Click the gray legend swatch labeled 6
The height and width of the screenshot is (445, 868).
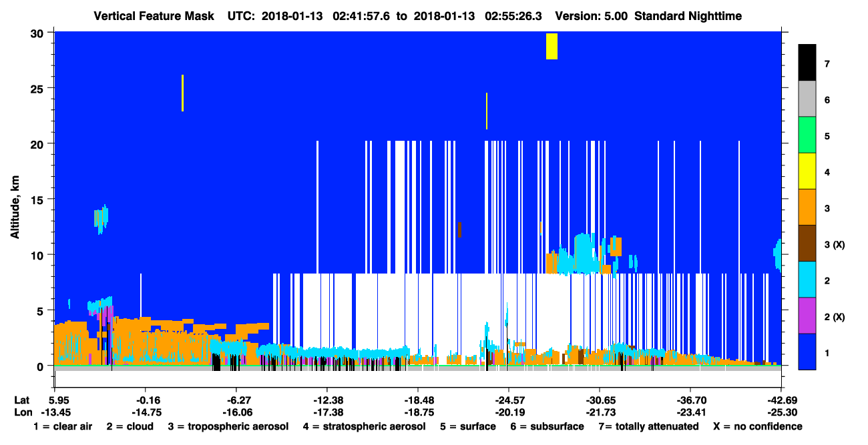807,99
